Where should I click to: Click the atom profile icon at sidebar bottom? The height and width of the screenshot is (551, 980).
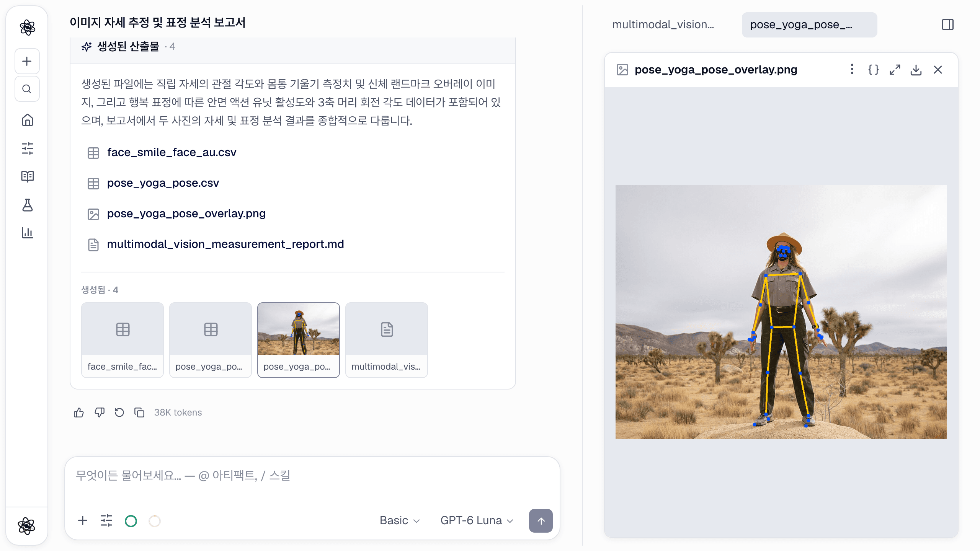coord(27,526)
